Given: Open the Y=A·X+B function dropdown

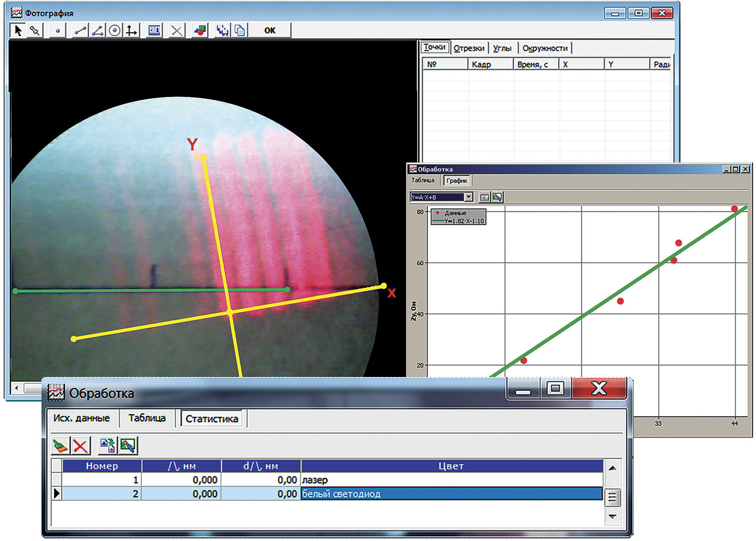Looking at the screenshot, I should coord(469,198).
